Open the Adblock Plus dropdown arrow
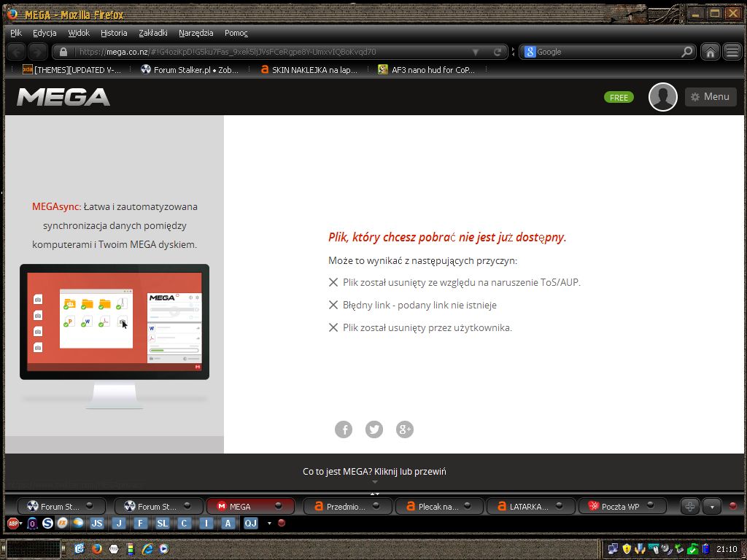Viewport: 747px width, 560px height. point(20,524)
